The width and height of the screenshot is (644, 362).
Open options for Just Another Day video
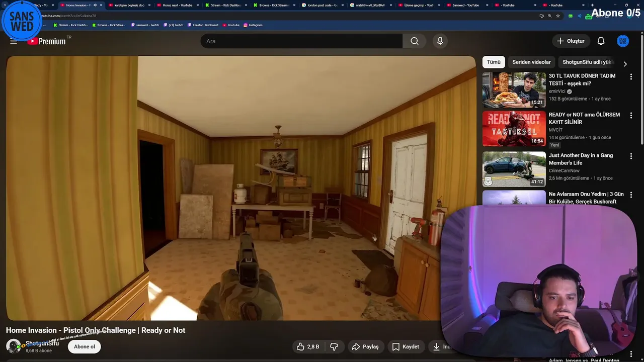click(x=631, y=156)
